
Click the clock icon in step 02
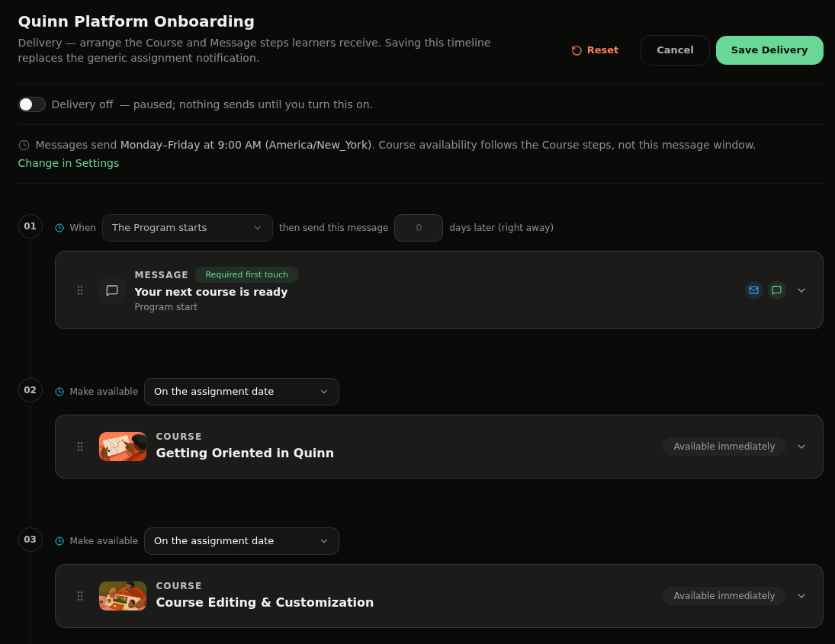click(x=59, y=392)
